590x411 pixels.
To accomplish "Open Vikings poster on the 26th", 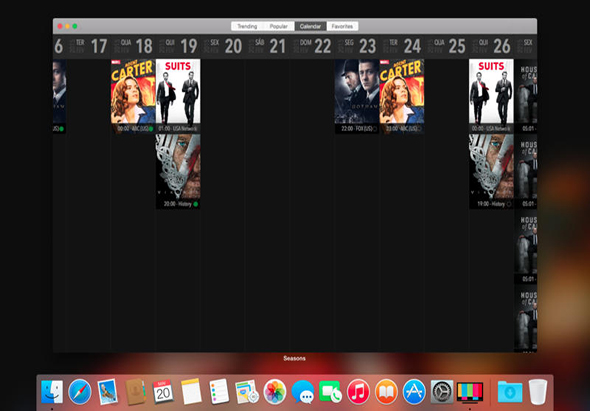I will tap(491, 167).
